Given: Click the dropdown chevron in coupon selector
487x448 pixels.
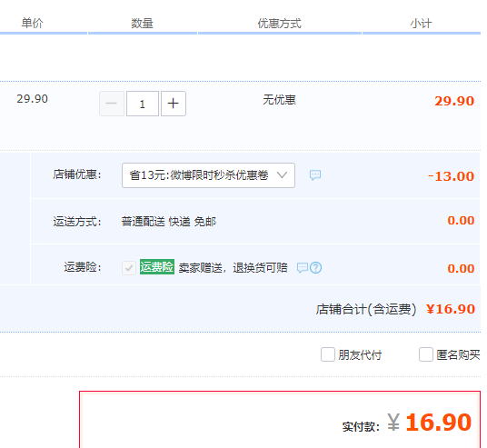Looking at the screenshot, I should click(282, 175).
